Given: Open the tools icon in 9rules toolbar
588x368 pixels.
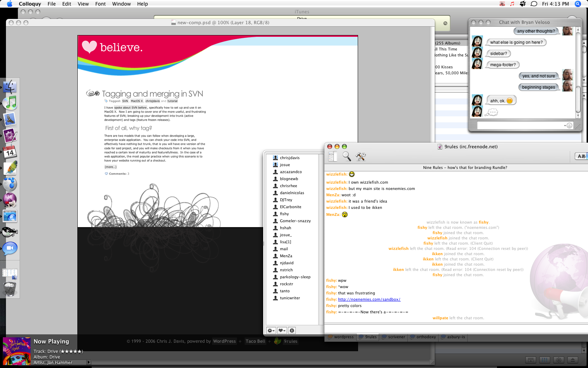Looking at the screenshot, I should pyautogui.click(x=361, y=156).
